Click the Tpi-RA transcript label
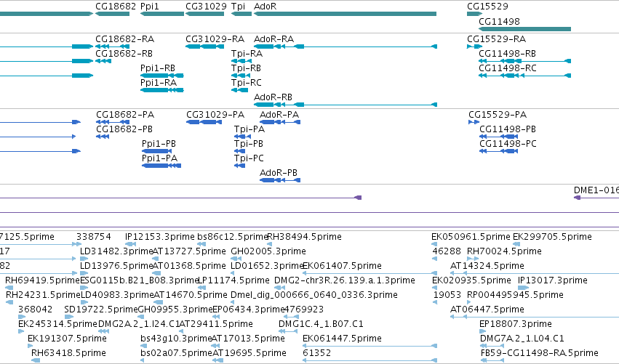Image resolution: width=619 pixels, height=364 pixels. coord(247,53)
